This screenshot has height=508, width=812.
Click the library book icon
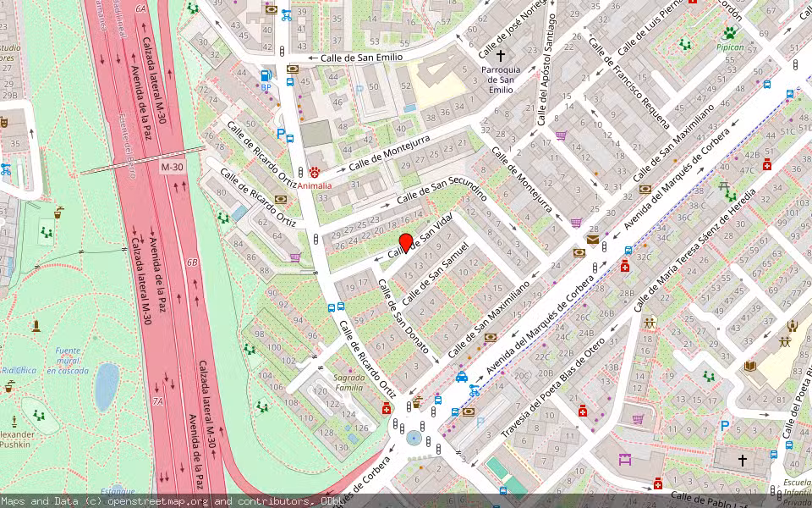pos(750,367)
